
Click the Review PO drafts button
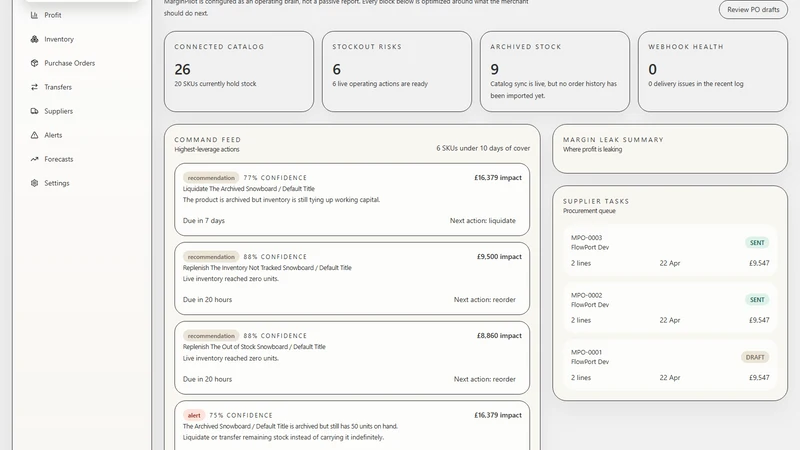(x=753, y=10)
